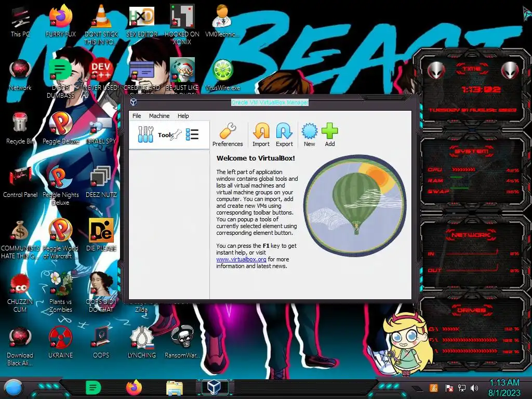This screenshot has width=532, height=399.
Task: Open the Machine menu in VirtualBox
Action: 159,116
